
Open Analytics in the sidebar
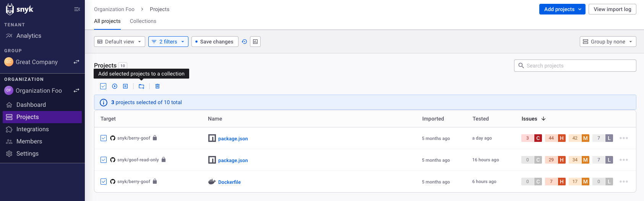[29, 35]
